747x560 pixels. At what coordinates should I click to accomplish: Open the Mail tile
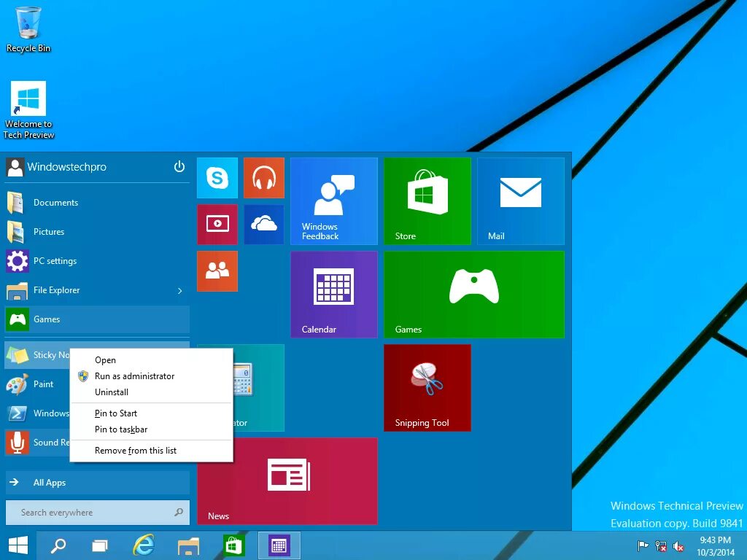(x=521, y=201)
